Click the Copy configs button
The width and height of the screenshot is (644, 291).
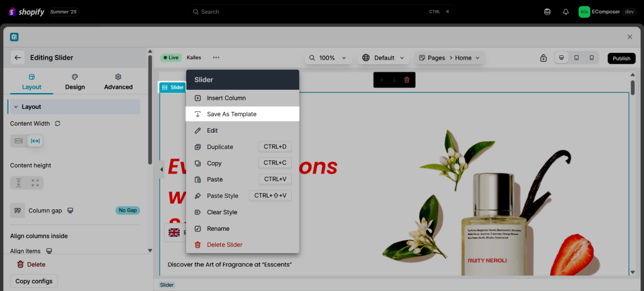(x=34, y=281)
